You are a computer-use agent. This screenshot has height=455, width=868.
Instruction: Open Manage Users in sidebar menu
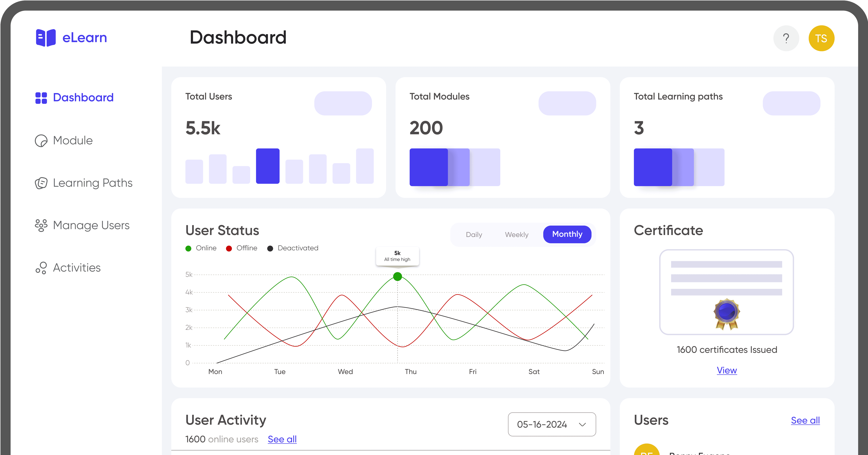82,225
